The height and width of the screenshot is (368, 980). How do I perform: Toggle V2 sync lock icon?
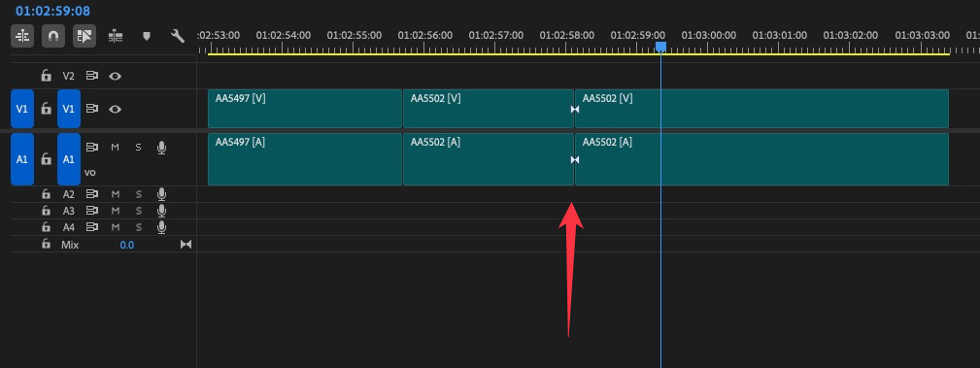[x=92, y=77]
